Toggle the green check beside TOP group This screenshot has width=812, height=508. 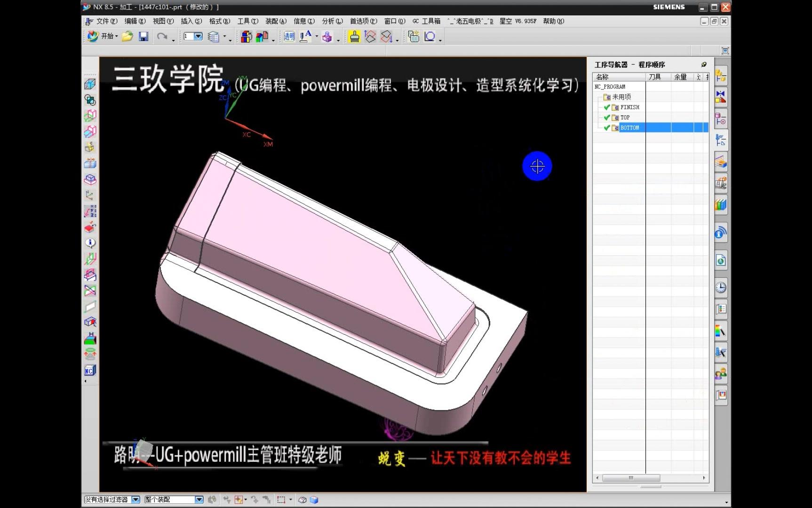[x=607, y=117]
